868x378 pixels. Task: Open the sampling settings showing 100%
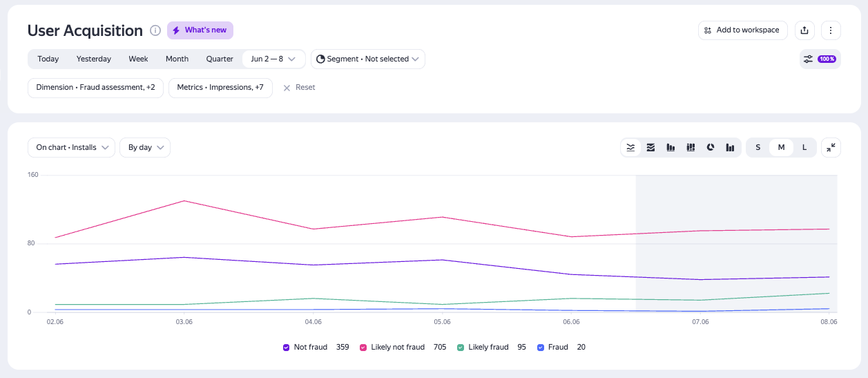point(820,59)
